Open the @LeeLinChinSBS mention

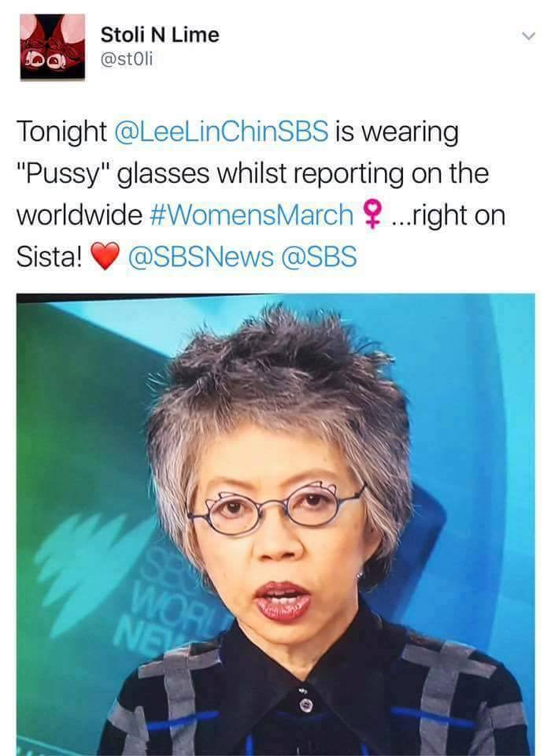click(x=221, y=132)
